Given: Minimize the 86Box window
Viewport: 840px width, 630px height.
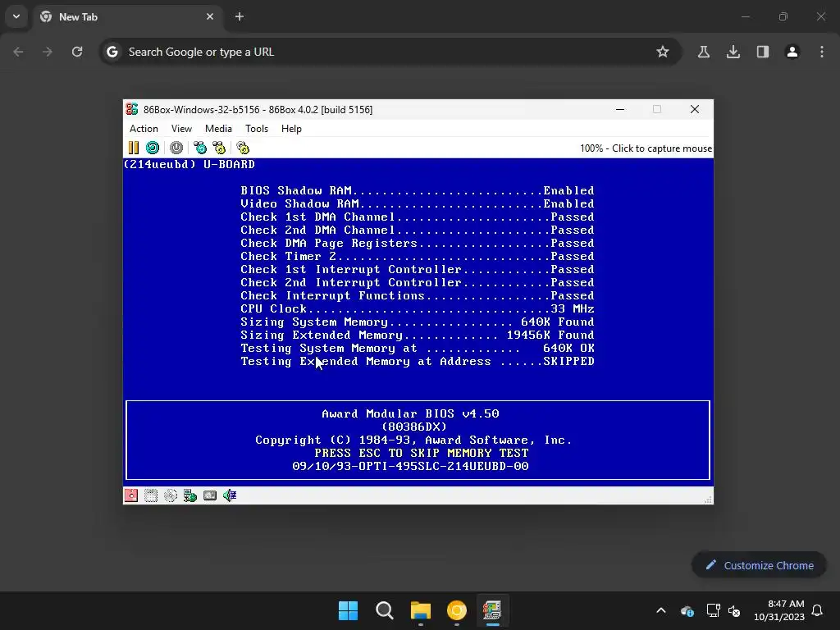Looking at the screenshot, I should pyautogui.click(x=620, y=109).
